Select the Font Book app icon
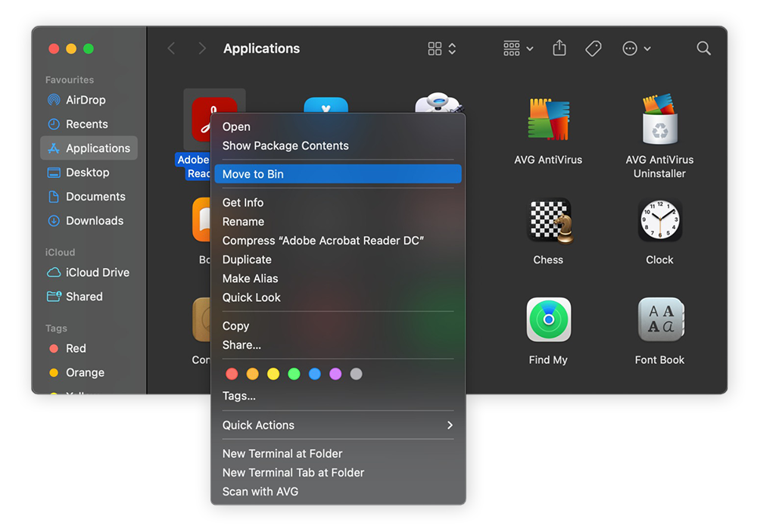 [x=660, y=319]
